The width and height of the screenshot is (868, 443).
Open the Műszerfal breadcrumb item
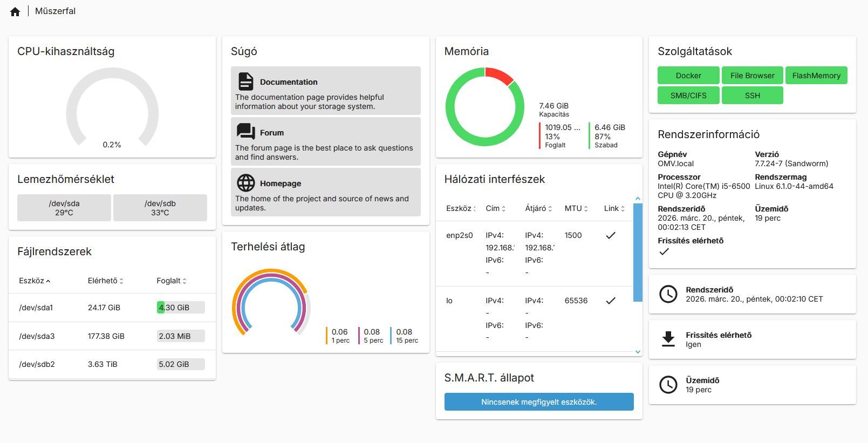[x=55, y=11]
